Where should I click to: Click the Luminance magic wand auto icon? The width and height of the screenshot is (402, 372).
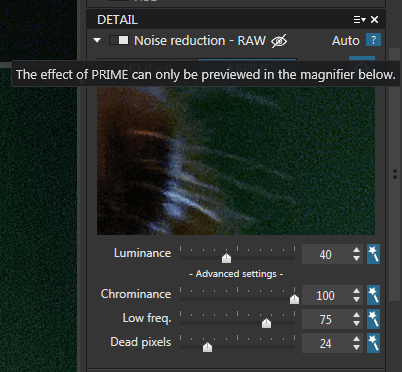click(373, 254)
